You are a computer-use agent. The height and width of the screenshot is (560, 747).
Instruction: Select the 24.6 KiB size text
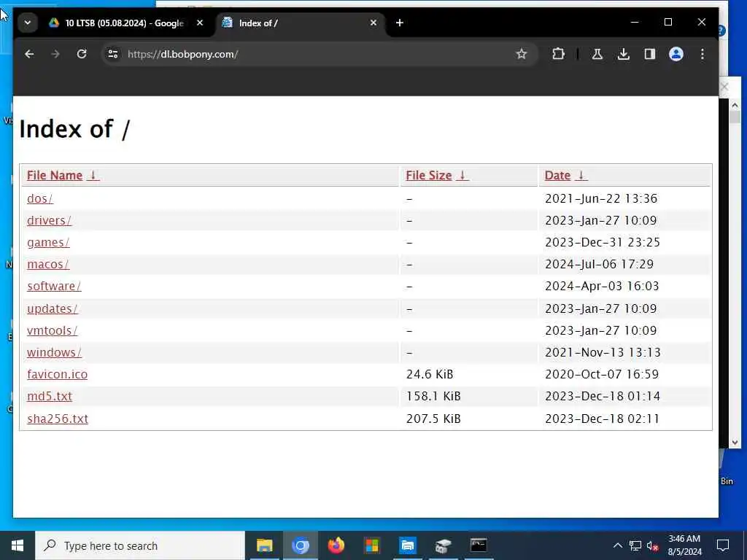(430, 374)
